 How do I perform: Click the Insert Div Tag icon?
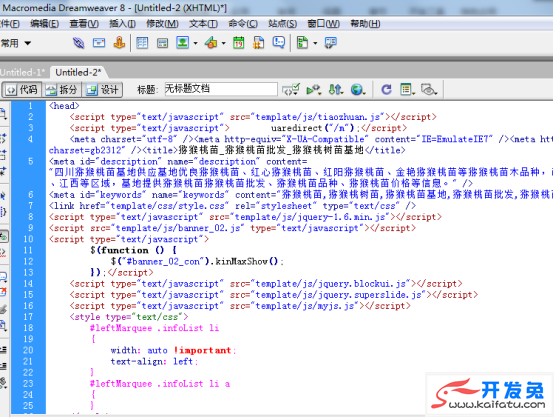[x=162, y=43]
